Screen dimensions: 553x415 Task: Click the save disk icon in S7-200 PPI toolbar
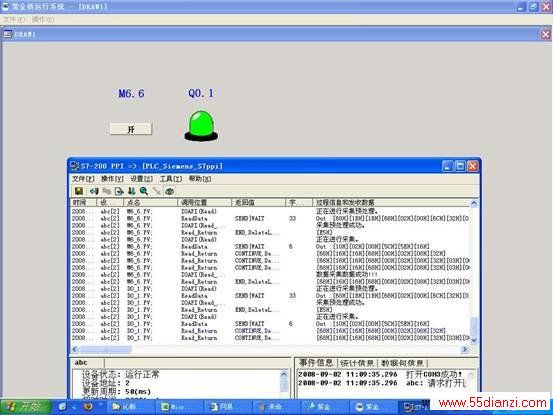[79, 191]
